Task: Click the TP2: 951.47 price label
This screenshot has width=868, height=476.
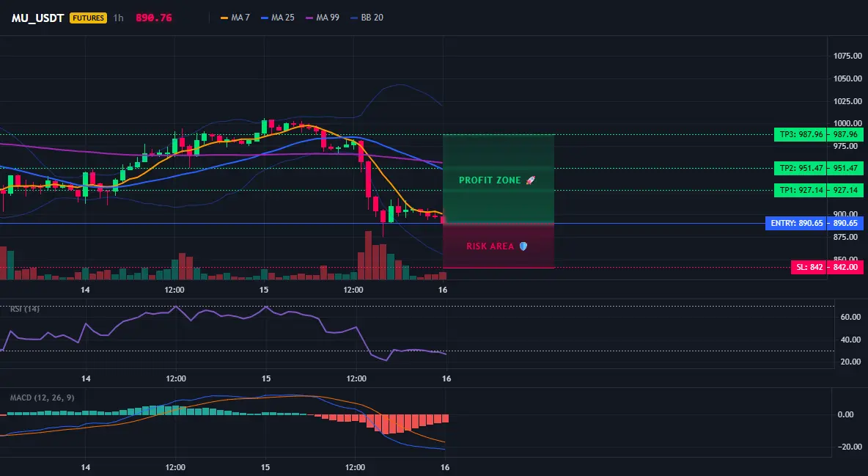Action: click(799, 168)
